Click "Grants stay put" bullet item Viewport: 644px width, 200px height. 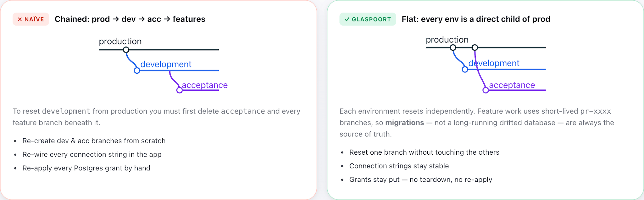pos(421,180)
